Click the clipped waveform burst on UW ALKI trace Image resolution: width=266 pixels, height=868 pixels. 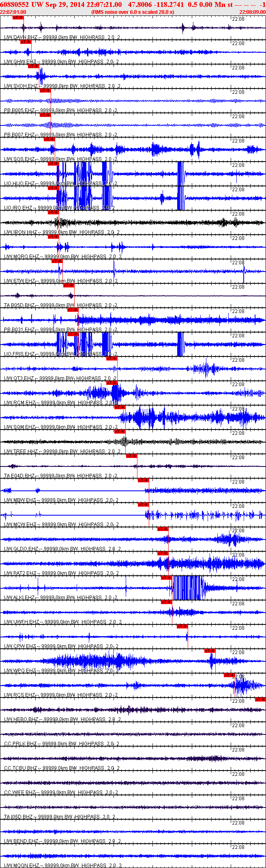[x=188, y=588]
